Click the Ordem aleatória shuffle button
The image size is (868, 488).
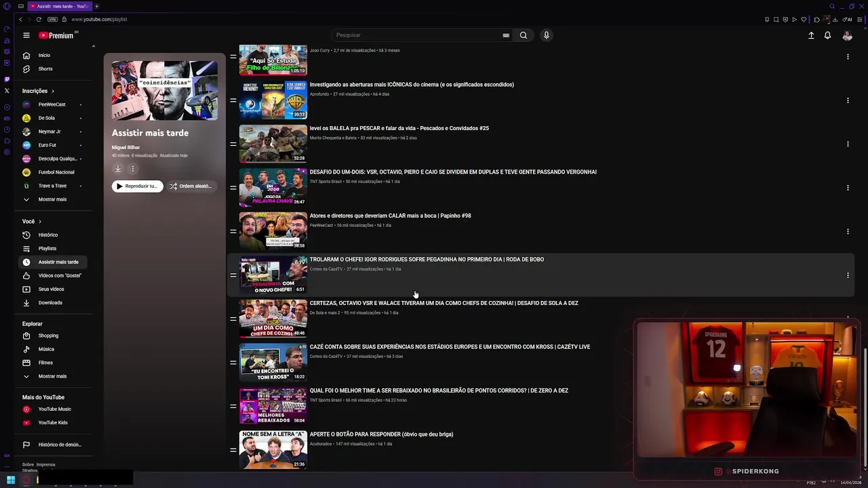pos(191,186)
